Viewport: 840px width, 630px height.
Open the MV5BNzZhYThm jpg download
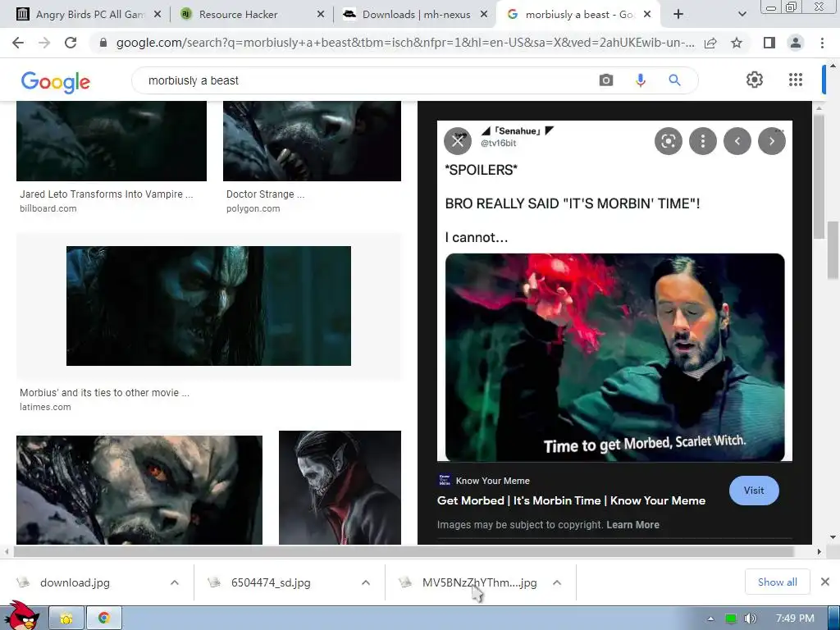pos(479,582)
